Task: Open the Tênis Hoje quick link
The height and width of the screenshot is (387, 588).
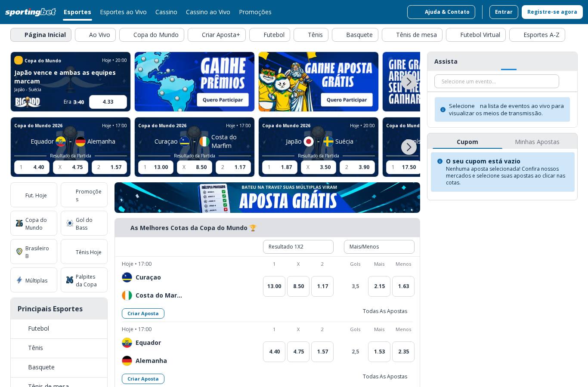Action: point(84,252)
